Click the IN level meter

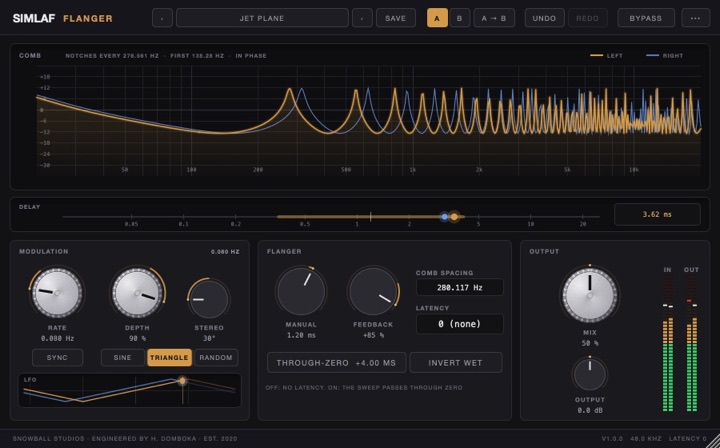(x=668, y=344)
